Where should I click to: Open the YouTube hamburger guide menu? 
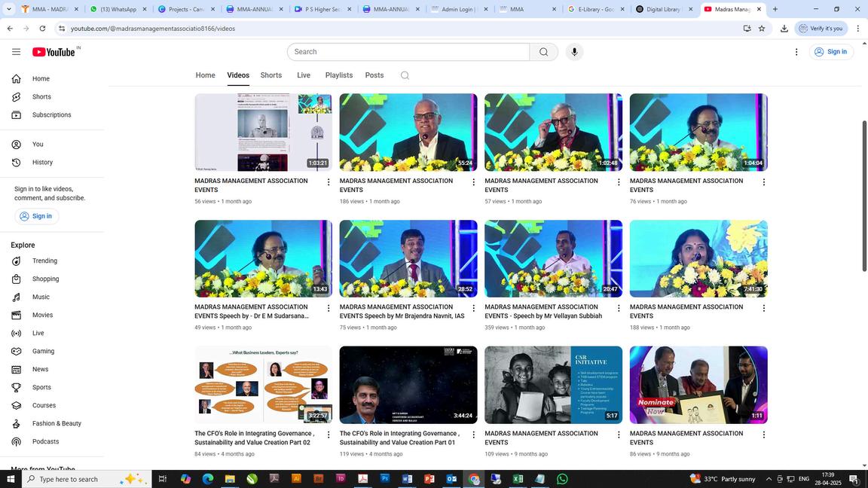tap(16, 52)
